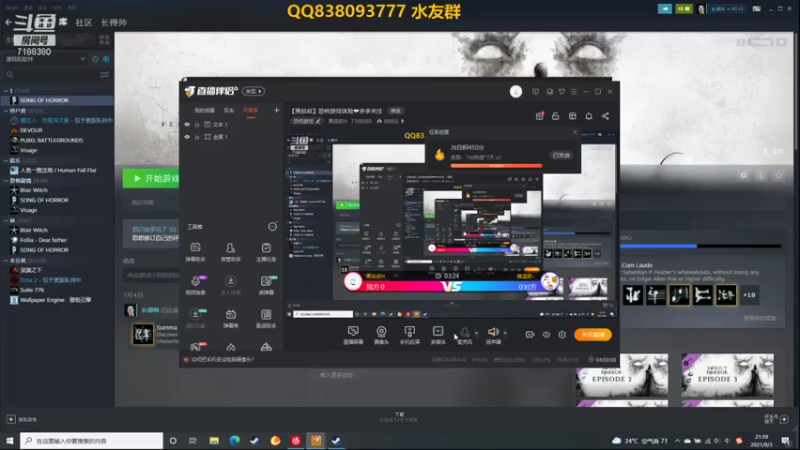Open the notification bell in streaming app

589,116
